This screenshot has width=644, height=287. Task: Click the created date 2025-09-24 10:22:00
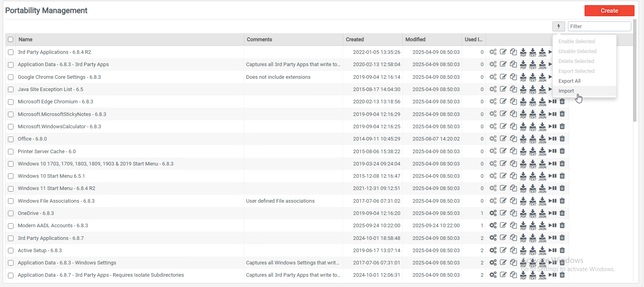(376, 226)
